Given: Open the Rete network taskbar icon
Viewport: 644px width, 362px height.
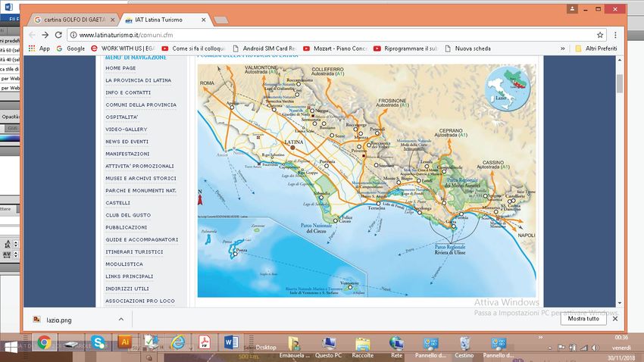Looking at the screenshot, I should coord(396,347).
